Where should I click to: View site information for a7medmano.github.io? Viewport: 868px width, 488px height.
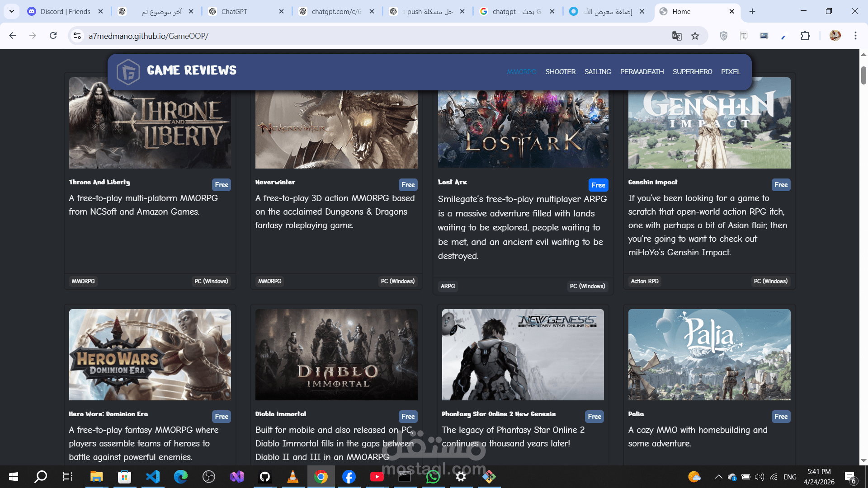(x=77, y=36)
